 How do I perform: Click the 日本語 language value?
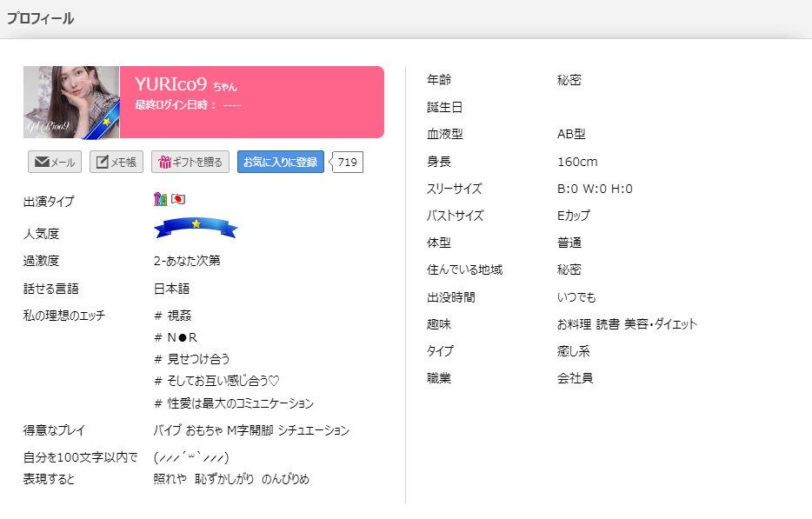[171, 289]
